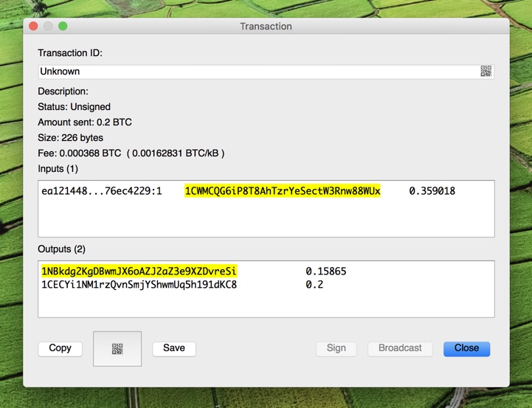Select input address 1CWMCQG6iP8T8AhTzrYeSectW3Rnw88WUx

click(x=283, y=191)
